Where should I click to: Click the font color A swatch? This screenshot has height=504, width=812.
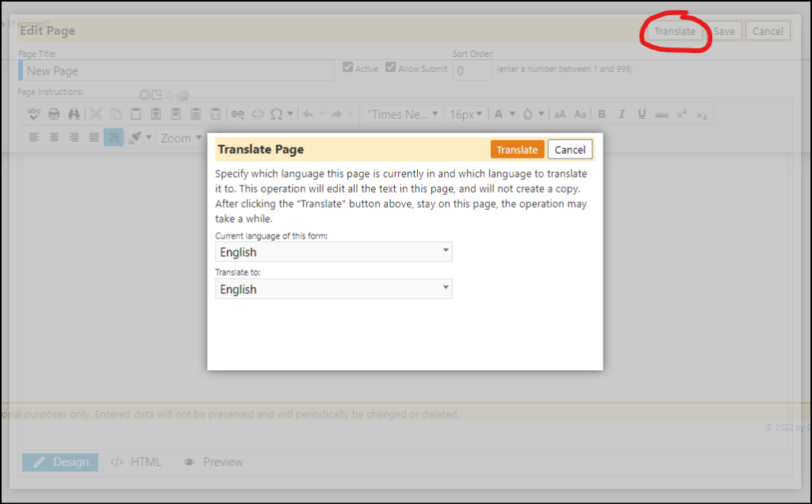point(499,114)
